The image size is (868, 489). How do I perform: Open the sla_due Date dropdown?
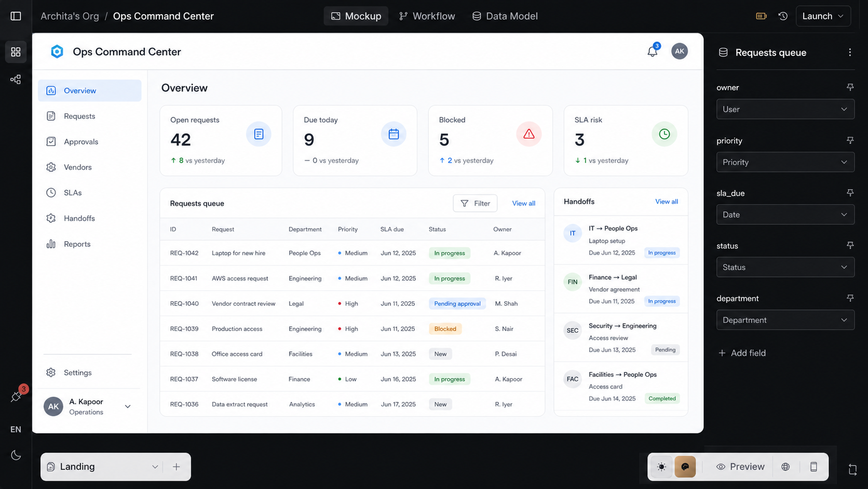[785, 215]
